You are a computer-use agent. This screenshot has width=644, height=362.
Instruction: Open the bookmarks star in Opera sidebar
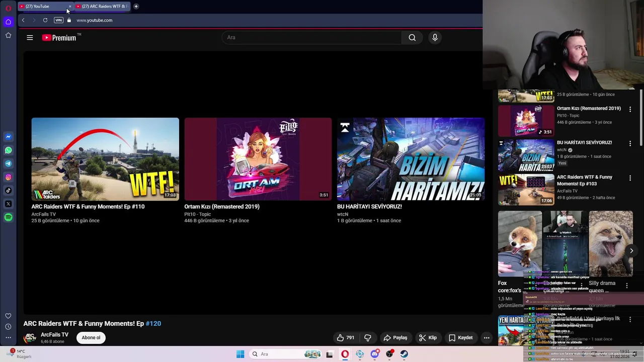pos(8,35)
